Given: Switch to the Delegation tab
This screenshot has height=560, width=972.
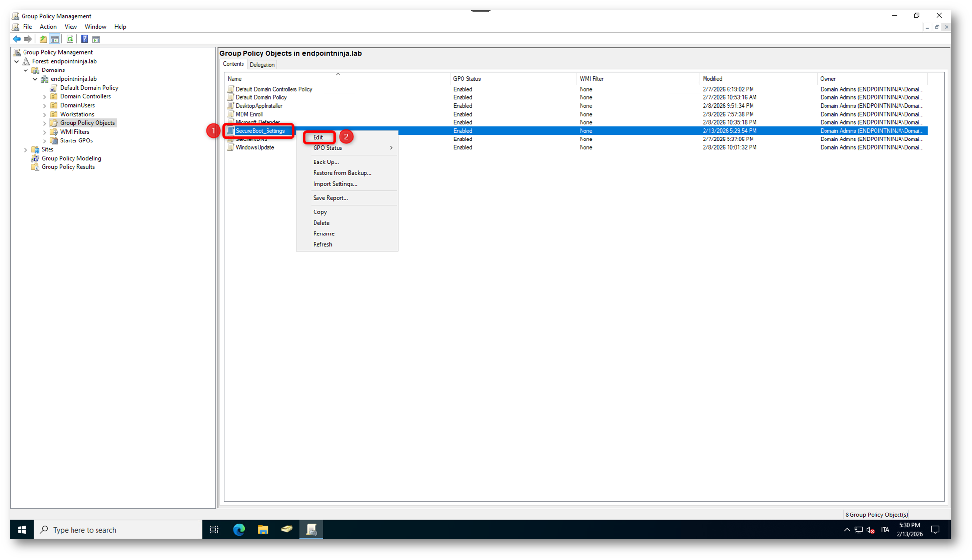Looking at the screenshot, I should click(262, 65).
